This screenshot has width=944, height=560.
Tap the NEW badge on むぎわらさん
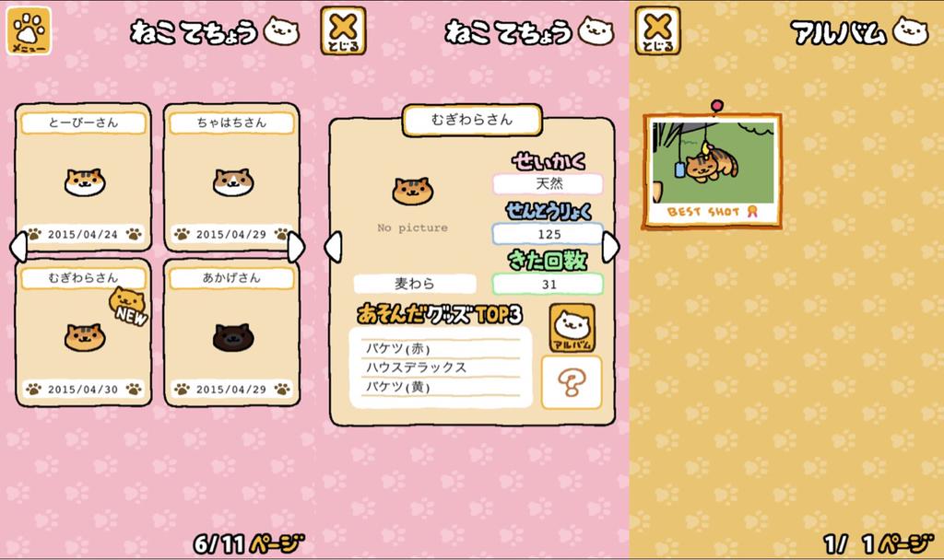click(129, 306)
